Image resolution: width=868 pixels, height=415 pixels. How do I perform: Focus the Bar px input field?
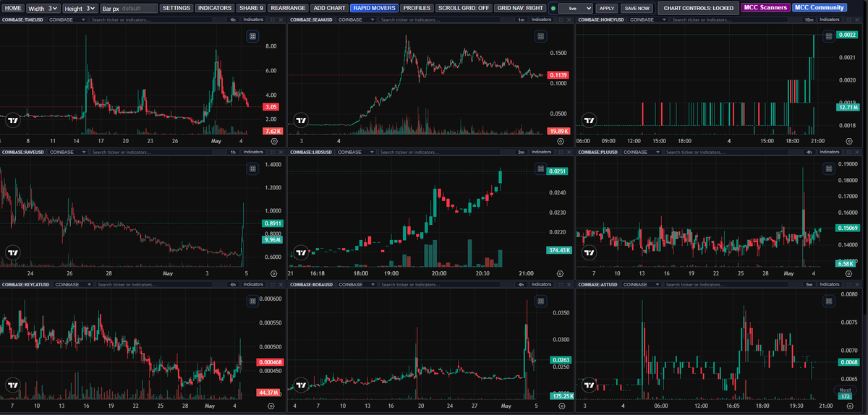(x=129, y=8)
